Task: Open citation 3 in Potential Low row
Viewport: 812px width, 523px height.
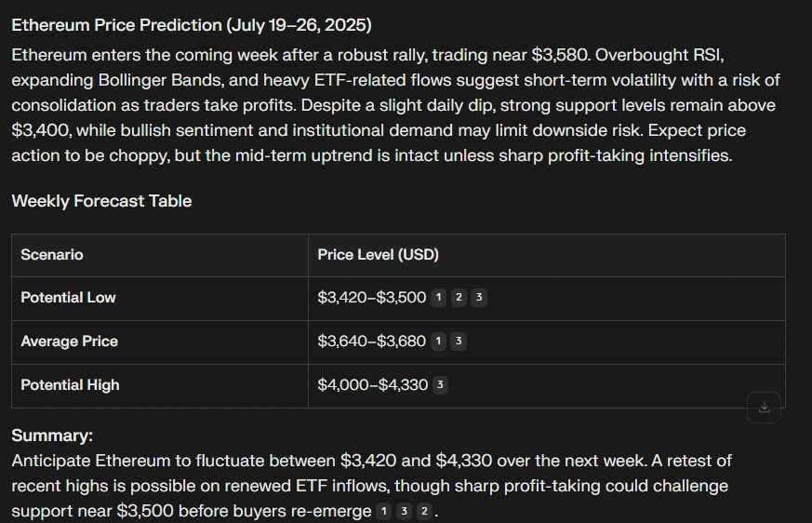Action: pyautogui.click(x=478, y=298)
